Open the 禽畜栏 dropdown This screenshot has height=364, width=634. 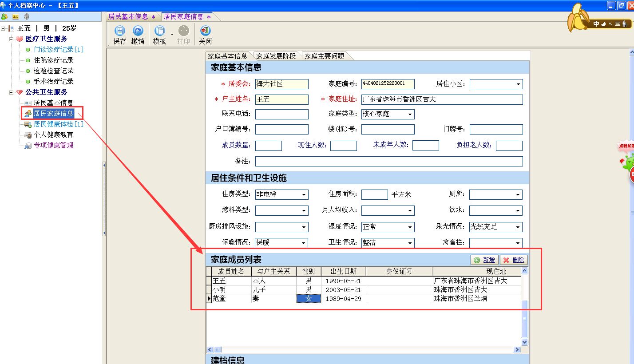click(518, 243)
